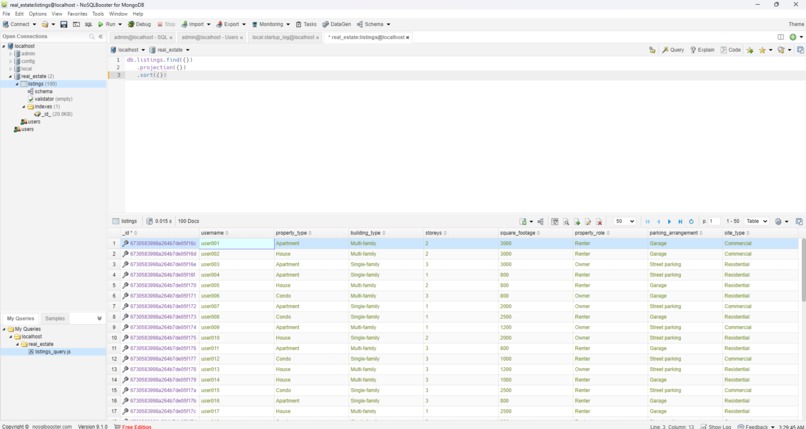The image size is (806, 429).
Task: Click the delete document red X icon
Action: pos(599,221)
